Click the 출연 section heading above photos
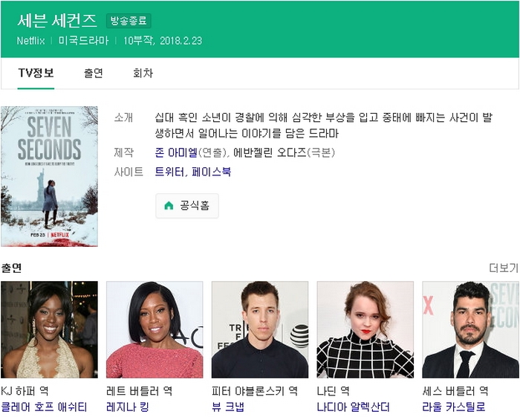Screen dimensions: 520x420 [12, 268]
